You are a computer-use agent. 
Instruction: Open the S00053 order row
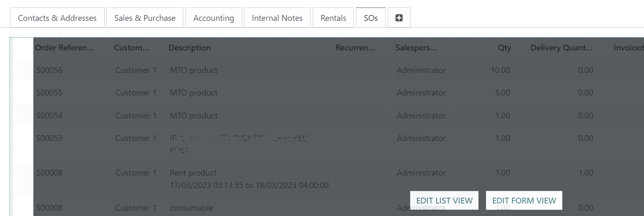point(329,144)
